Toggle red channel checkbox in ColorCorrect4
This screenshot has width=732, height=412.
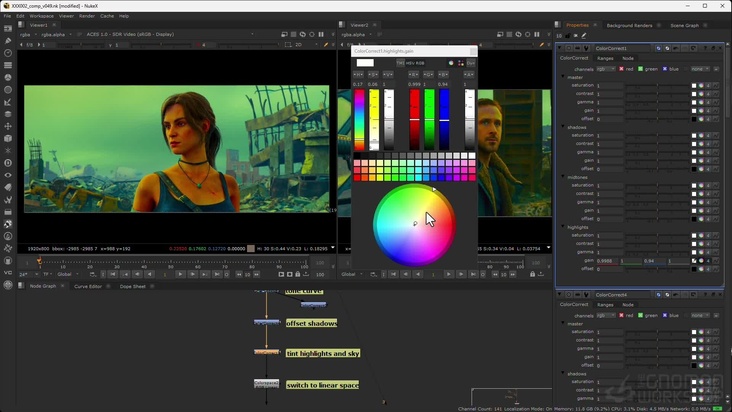[621, 315]
